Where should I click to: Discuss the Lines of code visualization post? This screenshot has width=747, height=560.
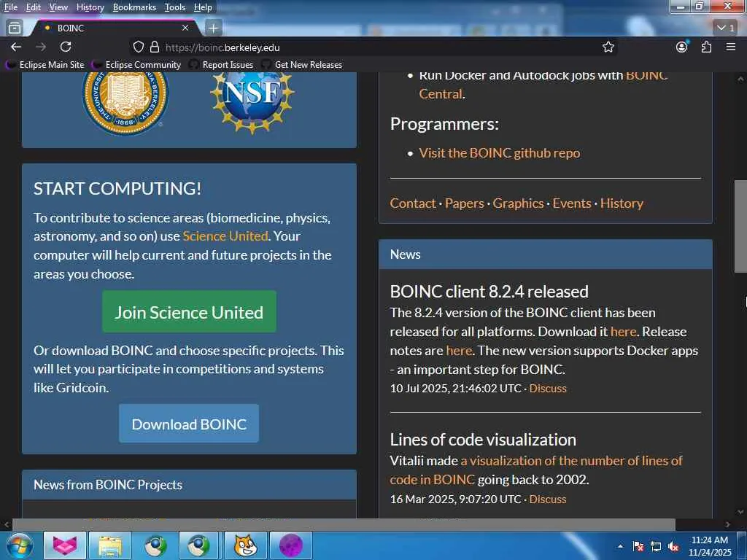[548, 499]
